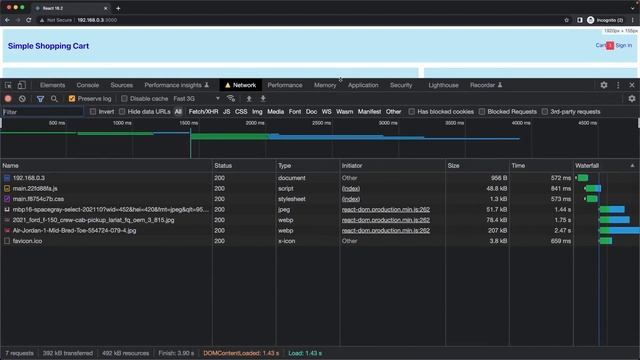Sort requests by Name column
The width and height of the screenshot is (640, 360).
(x=106, y=166)
